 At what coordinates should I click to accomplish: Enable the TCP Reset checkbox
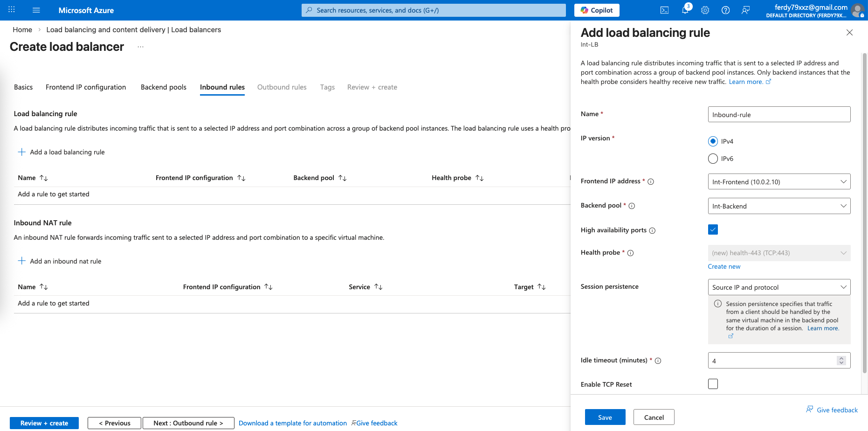[713, 384]
